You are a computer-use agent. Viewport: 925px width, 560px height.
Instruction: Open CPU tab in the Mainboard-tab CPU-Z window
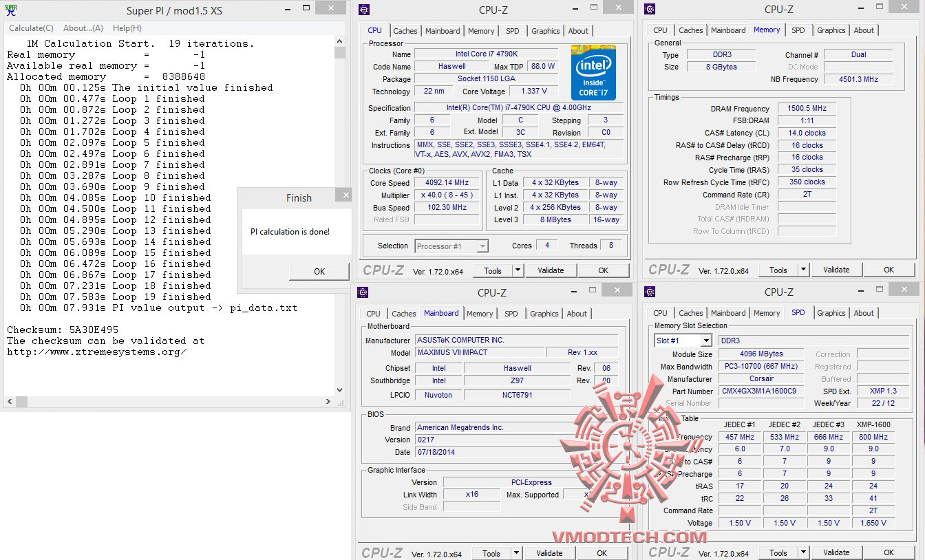(x=374, y=314)
